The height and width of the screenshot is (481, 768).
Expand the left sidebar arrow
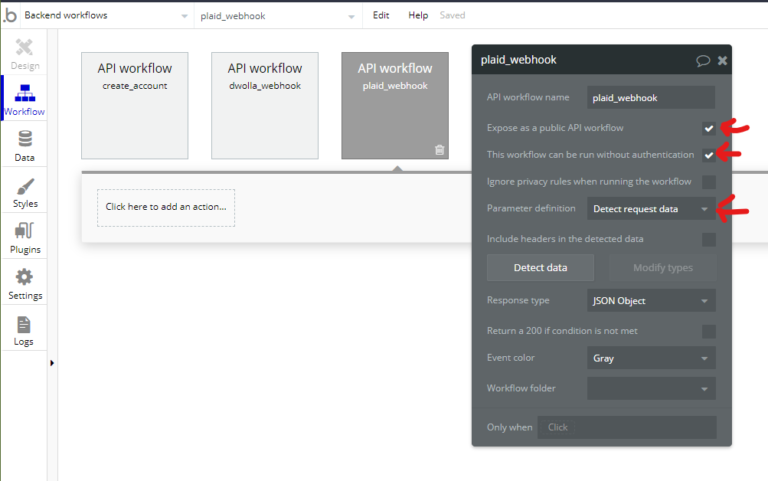tap(51, 363)
